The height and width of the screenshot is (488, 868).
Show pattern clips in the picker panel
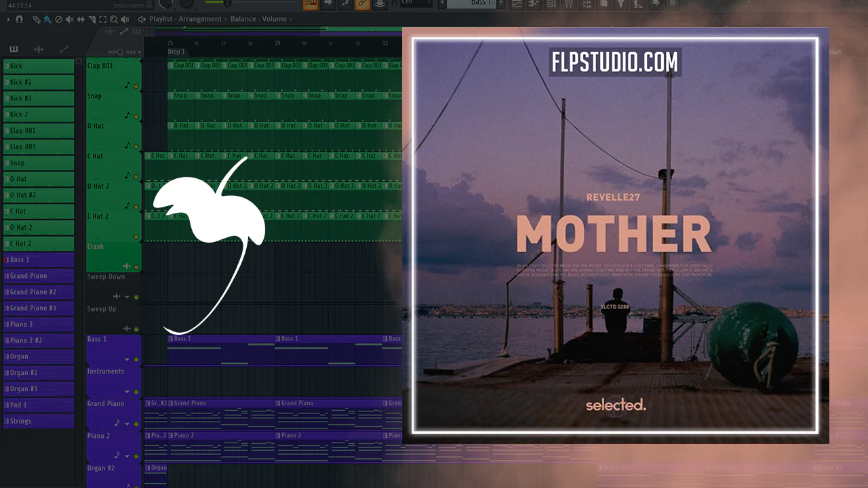(x=14, y=49)
